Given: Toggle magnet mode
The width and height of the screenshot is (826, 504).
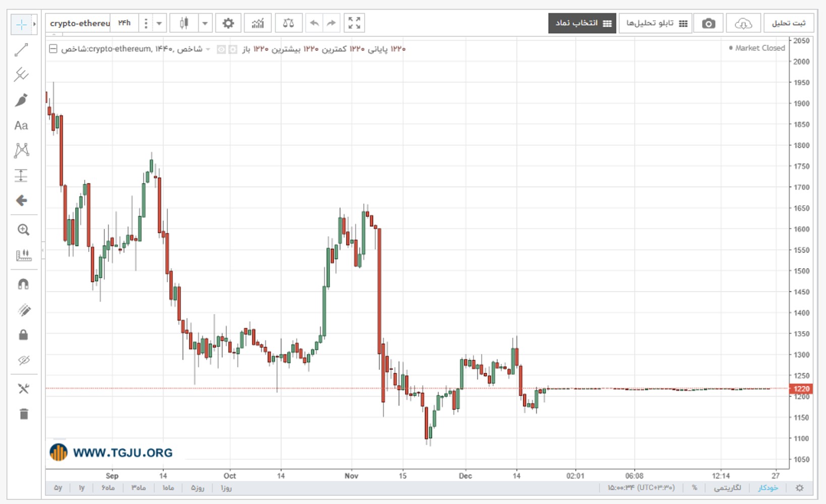Looking at the screenshot, I should 23,284.
